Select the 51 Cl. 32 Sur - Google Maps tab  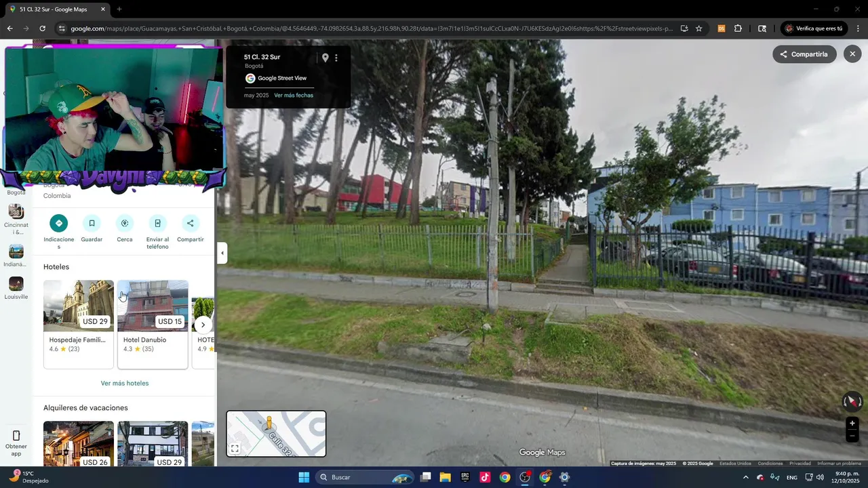pos(58,9)
